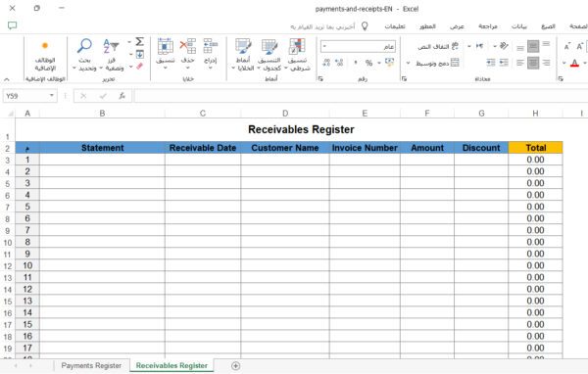Select column D header
This screenshot has height=374, width=588.
click(x=285, y=114)
